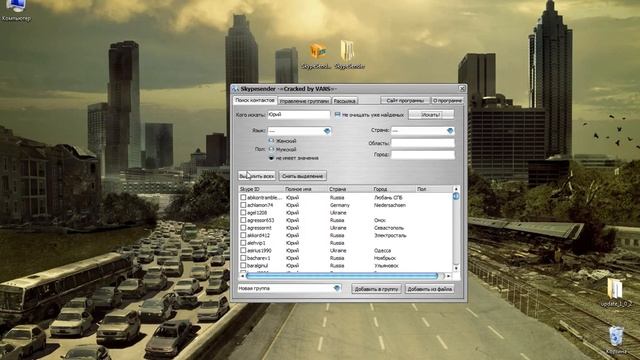Click the Ульяновск city cell

click(x=386, y=266)
